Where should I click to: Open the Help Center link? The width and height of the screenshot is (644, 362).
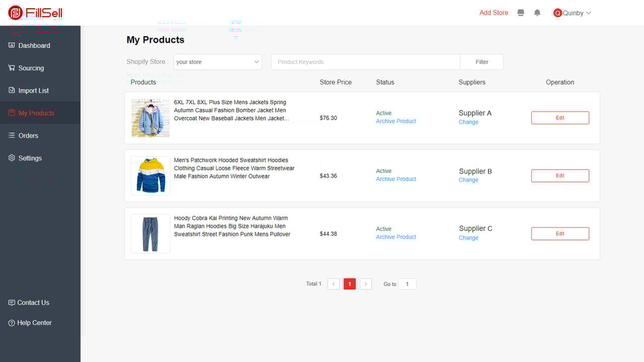pos(34,323)
